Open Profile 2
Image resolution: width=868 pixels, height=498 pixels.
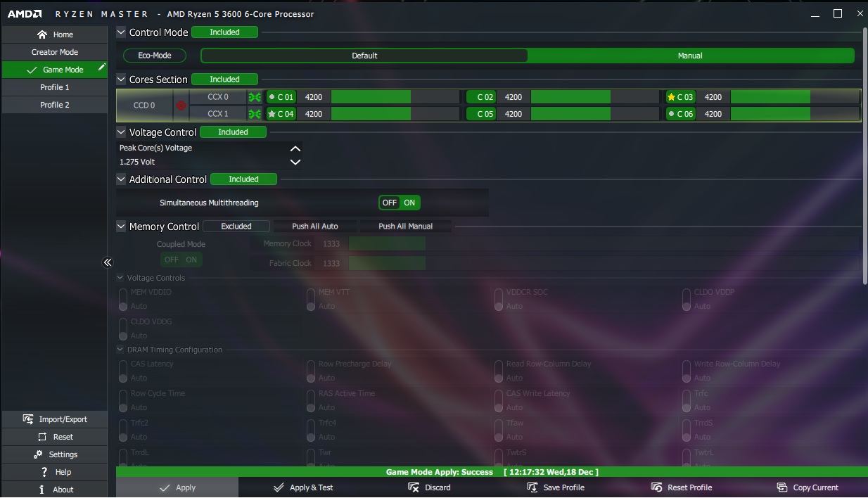click(54, 105)
